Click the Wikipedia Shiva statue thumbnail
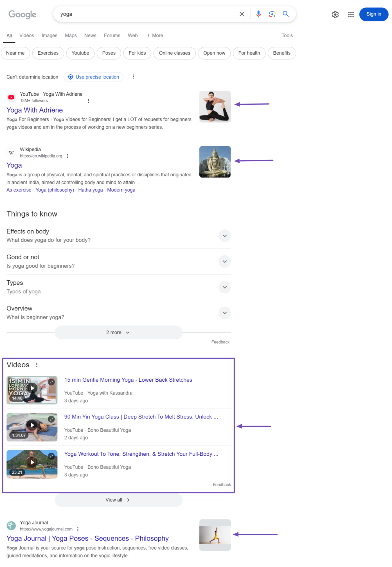This screenshot has height=567, width=392. coord(215,162)
